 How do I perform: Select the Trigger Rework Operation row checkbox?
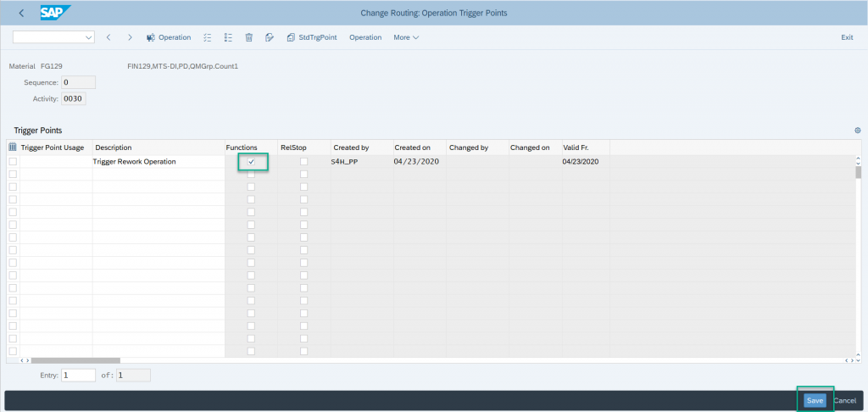click(13, 162)
